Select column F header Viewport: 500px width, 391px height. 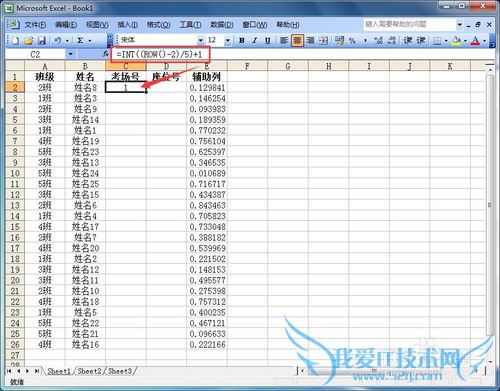[x=247, y=66]
